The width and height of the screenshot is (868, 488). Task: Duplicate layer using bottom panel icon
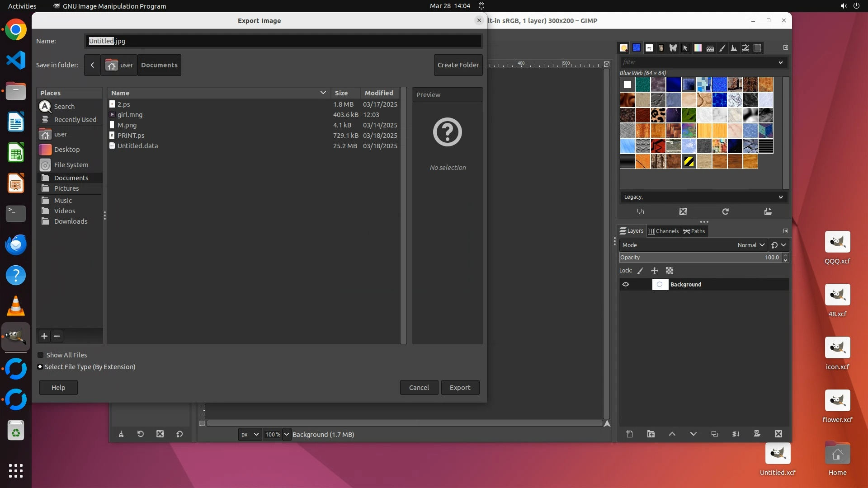[714, 434]
